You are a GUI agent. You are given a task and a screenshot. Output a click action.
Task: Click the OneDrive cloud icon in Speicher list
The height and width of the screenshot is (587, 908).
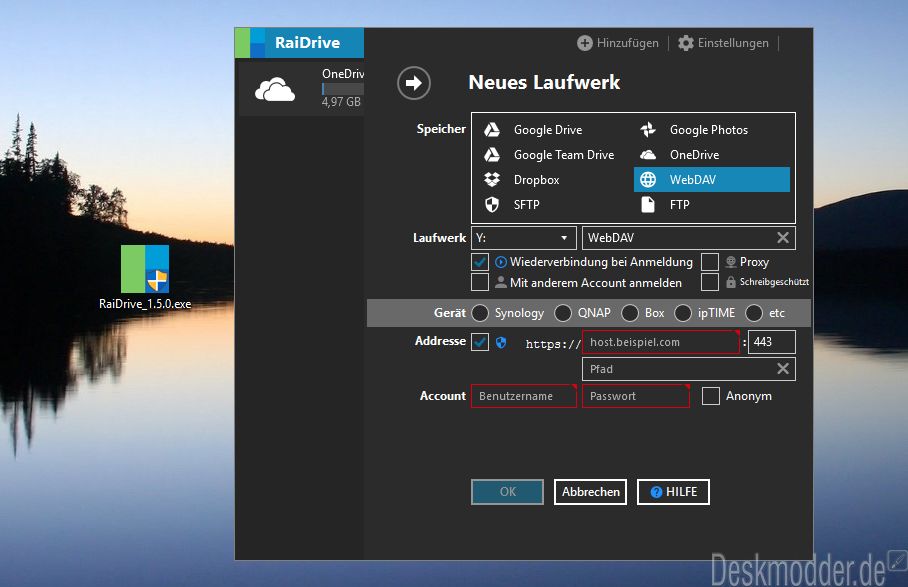point(648,155)
